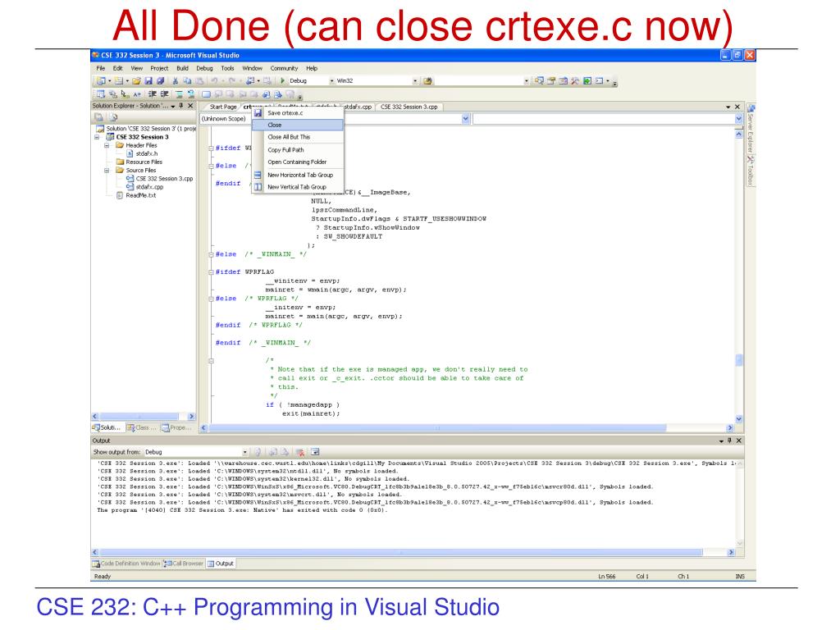This screenshot has height=630, width=840.
Task: Click the Output pane horizontal scrollbar
Action: click(401, 552)
